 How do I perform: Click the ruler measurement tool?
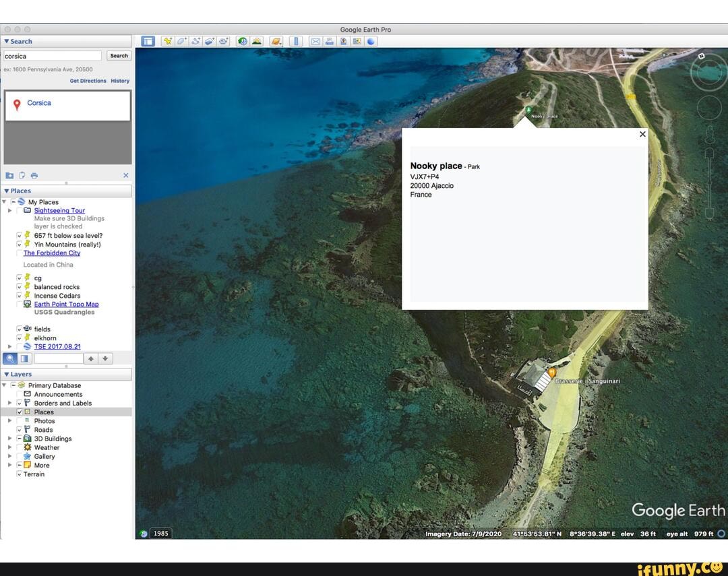tap(297, 41)
